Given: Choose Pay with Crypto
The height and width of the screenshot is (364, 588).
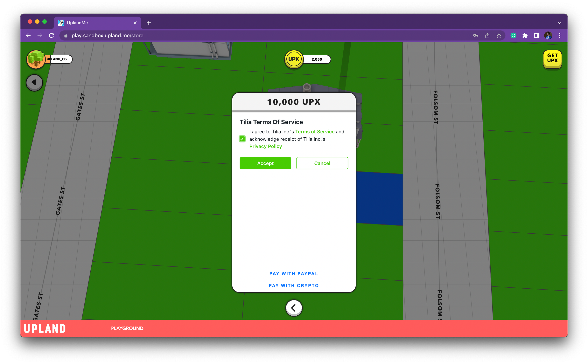Looking at the screenshot, I should pyautogui.click(x=294, y=285).
